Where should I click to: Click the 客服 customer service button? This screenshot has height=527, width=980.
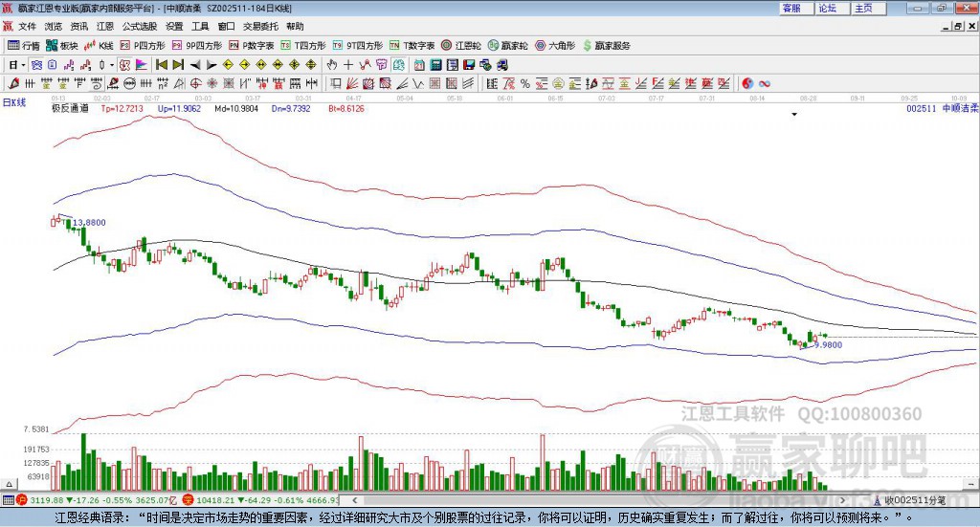click(795, 8)
